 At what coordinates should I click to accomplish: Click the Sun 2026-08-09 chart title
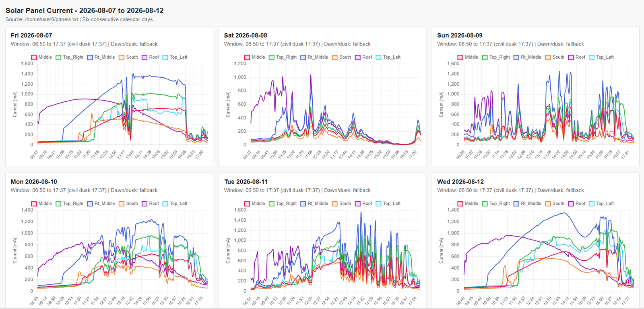[x=460, y=35]
